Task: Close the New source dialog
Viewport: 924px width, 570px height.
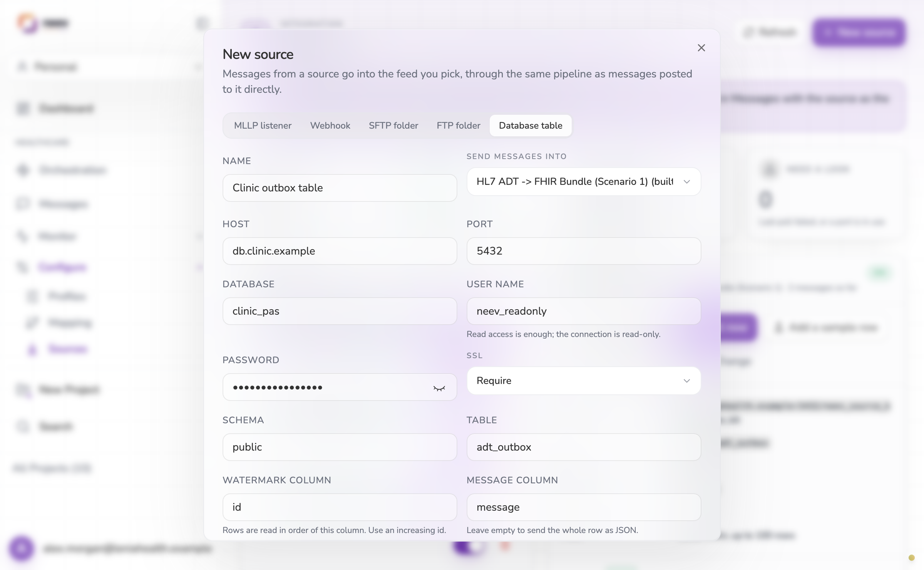Action: coord(701,48)
